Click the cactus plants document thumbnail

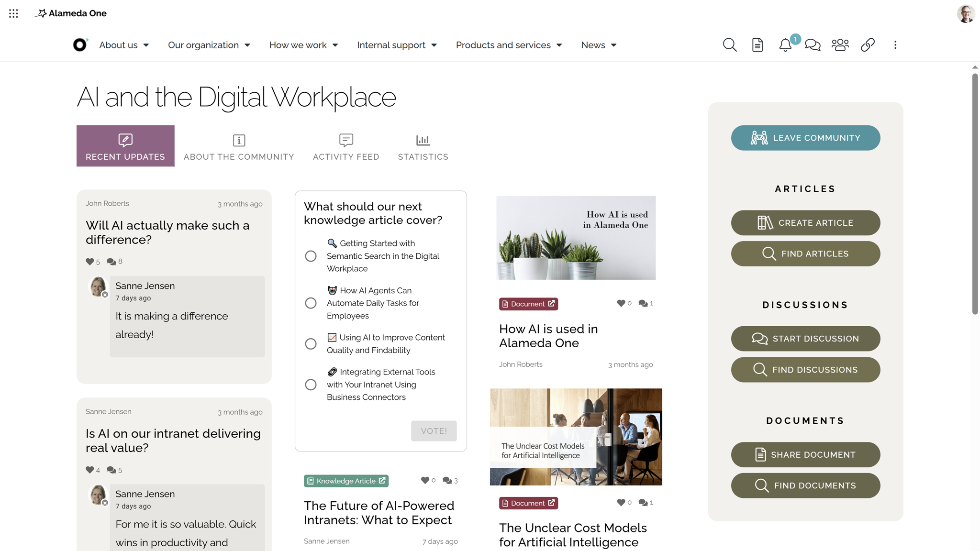576,238
